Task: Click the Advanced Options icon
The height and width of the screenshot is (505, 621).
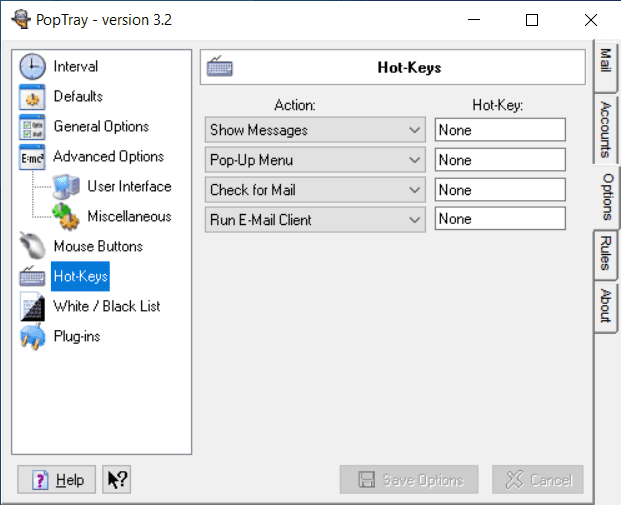Action: [33, 157]
